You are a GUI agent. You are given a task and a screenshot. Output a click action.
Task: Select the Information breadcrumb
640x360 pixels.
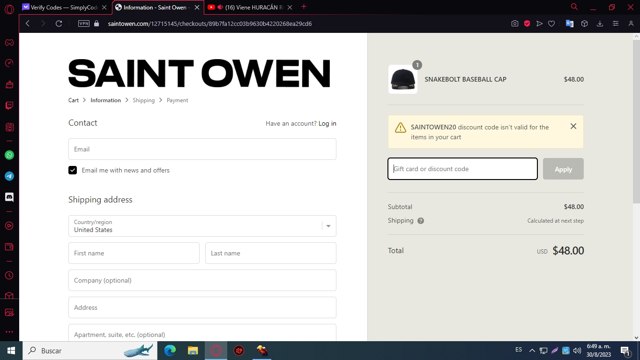click(106, 100)
